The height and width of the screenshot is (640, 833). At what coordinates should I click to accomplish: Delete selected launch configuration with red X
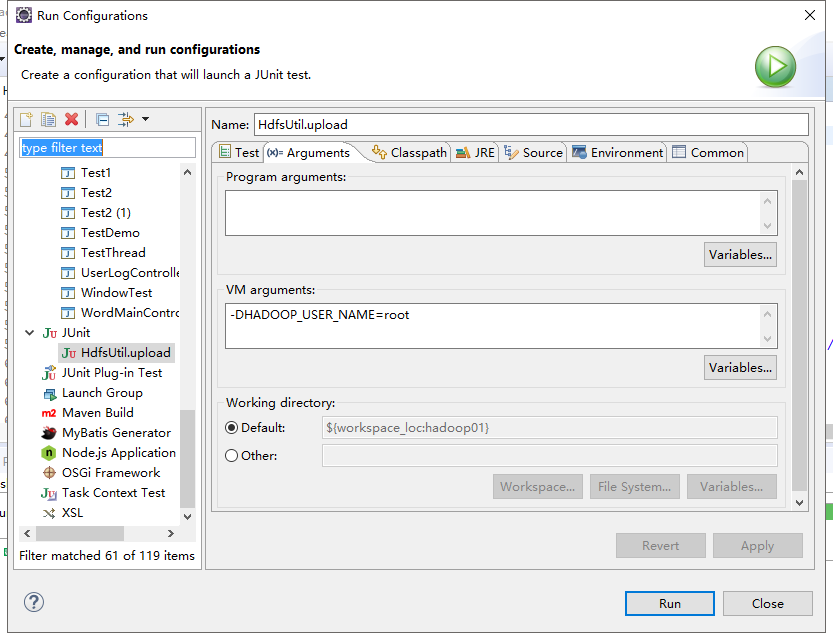(x=71, y=120)
